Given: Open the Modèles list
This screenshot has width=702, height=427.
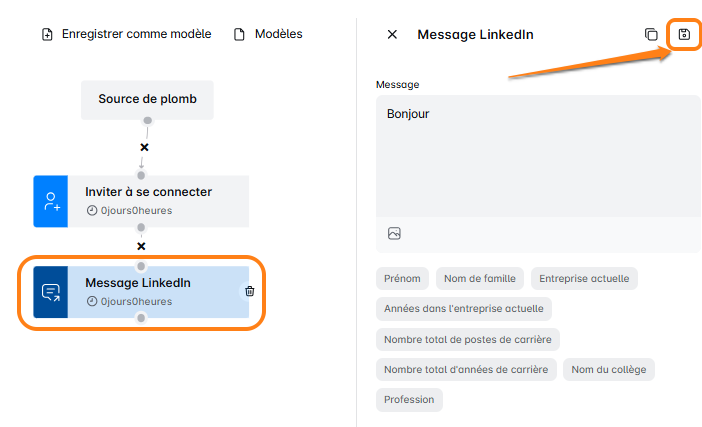Looking at the screenshot, I should pos(268,35).
